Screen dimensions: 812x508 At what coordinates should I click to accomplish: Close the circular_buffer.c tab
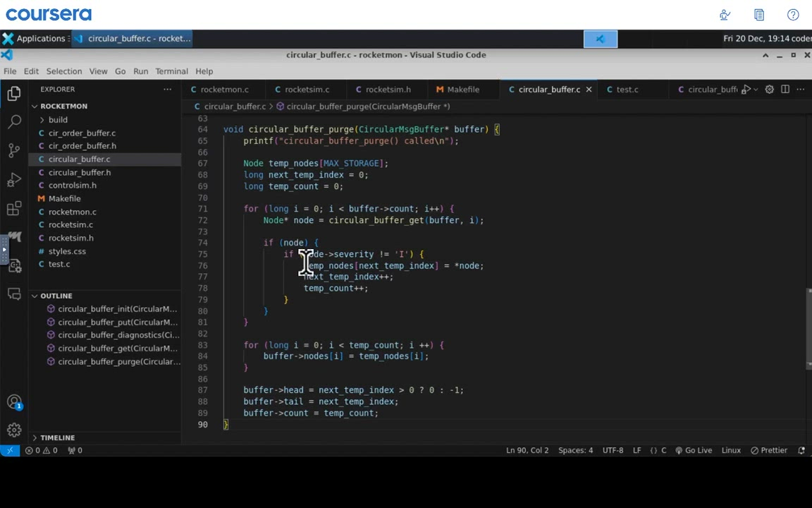click(x=589, y=90)
